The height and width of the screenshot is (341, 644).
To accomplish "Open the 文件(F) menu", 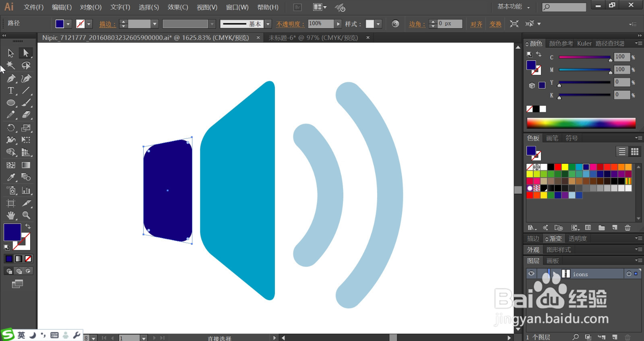I will click(x=33, y=7).
